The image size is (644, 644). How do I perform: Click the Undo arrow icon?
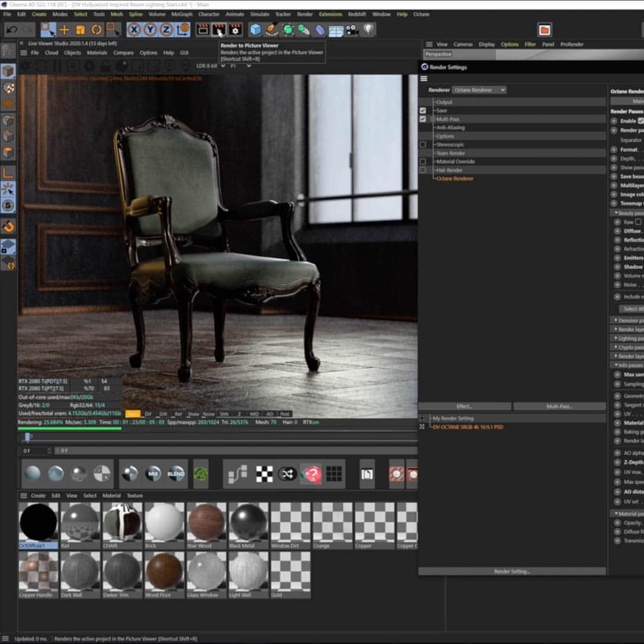pyautogui.click(x=12, y=30)
